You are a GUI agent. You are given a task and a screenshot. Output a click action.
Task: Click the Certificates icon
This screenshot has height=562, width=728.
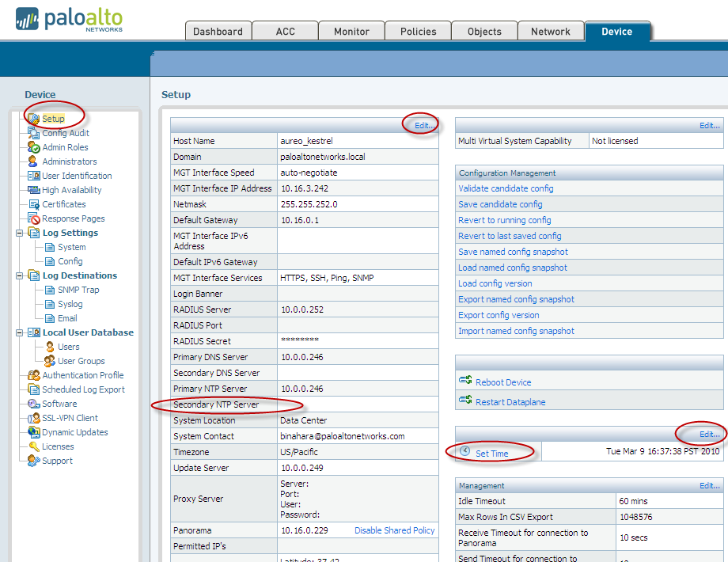34,204
